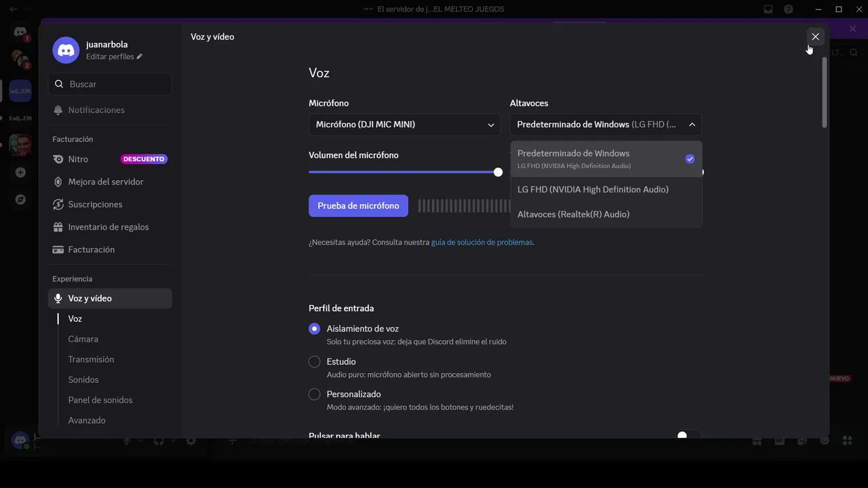Image resolution: width=868 pixels, height=488 pixels.
Task: Open user settings gear in bottom panel
Action: coord(191,441)
